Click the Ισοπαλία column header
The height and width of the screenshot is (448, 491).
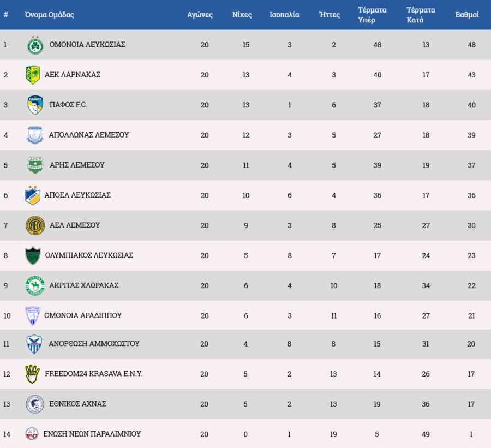pos(284,15)
